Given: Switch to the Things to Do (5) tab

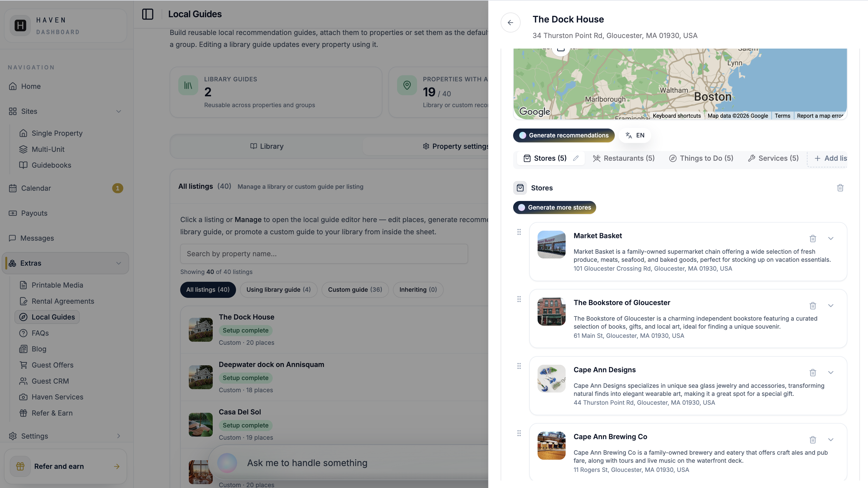Looking at the screenshot, I should [701, 158].
